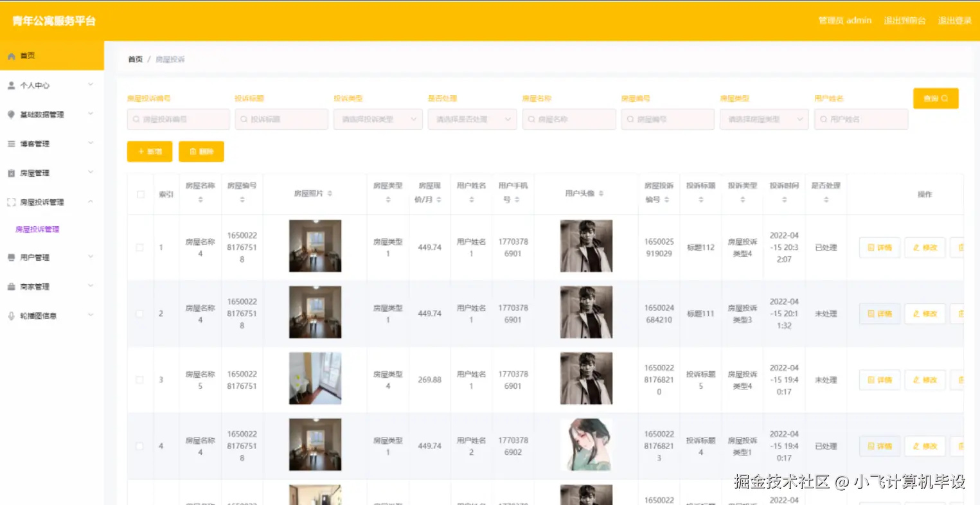Click sort arrows under 是否处理 column header
Screen dimensions: 980x505
[x=826, y=200]
